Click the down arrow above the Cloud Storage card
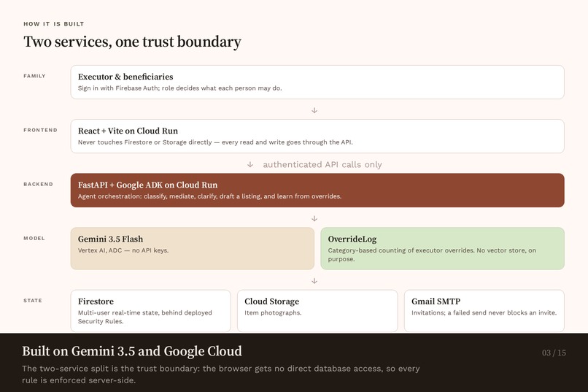 [x=314, y=280]
